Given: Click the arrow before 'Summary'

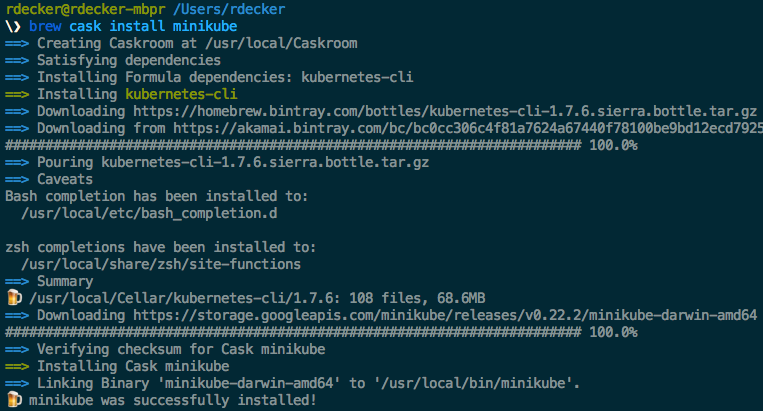Looking at the screenshot, I should pos(17,282).
